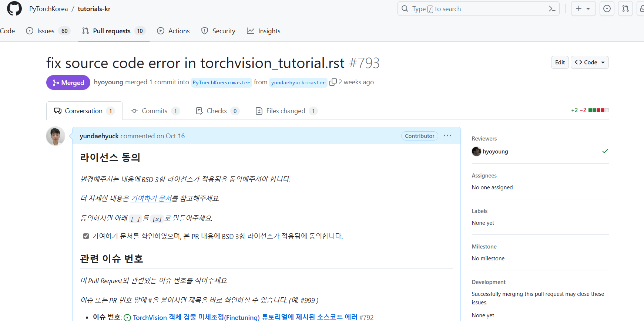Click the Contributor badge

coord(419,136)
